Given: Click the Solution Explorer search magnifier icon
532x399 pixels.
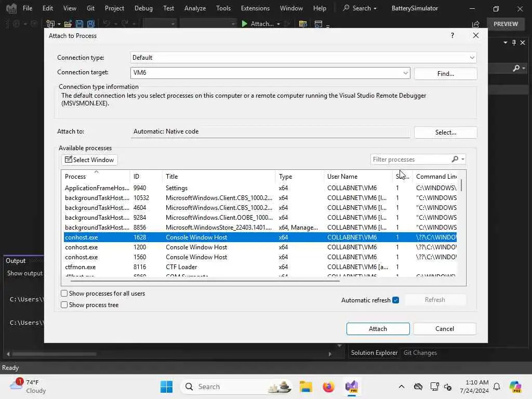Looking at the screenshot, I should click(x=516, y=68).
